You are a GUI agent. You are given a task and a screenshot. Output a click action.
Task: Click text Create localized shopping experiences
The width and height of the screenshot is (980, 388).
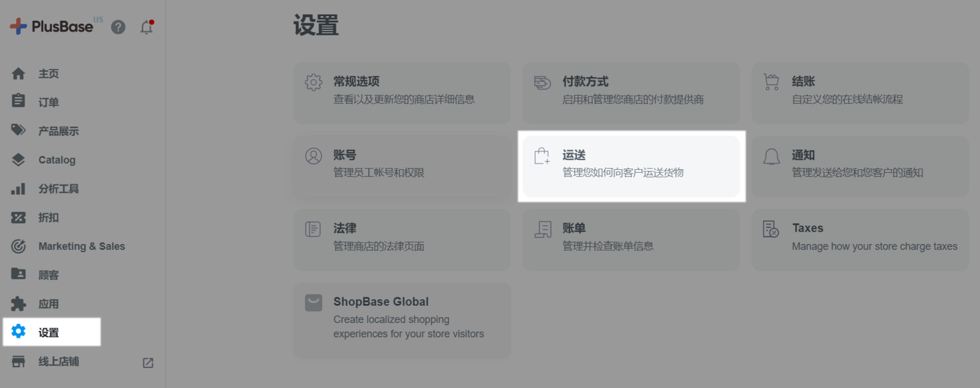pos(409,327)
